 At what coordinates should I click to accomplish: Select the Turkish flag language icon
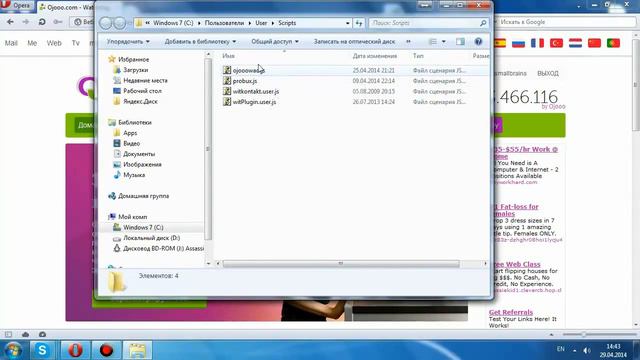[556, 43]
